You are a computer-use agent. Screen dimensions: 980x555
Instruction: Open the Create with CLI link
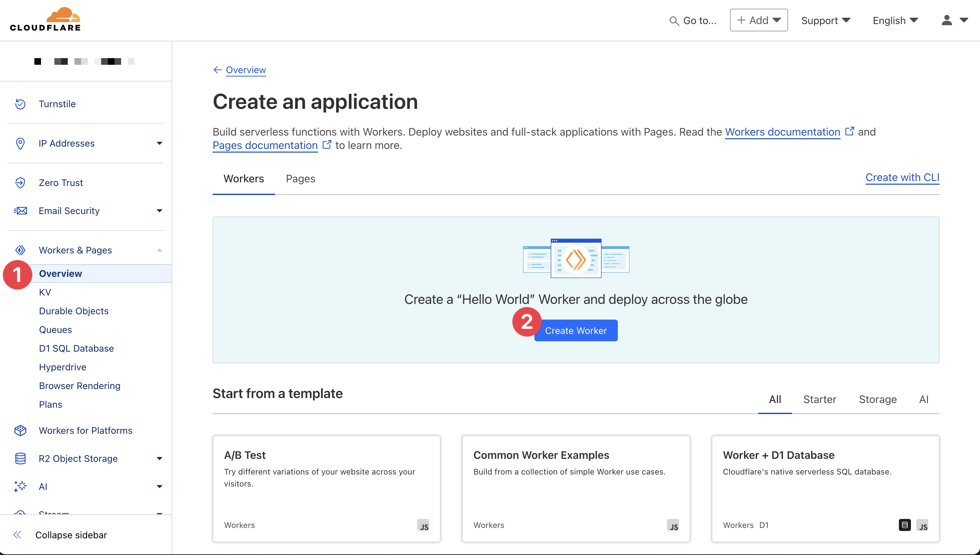(x=902, y=178)
